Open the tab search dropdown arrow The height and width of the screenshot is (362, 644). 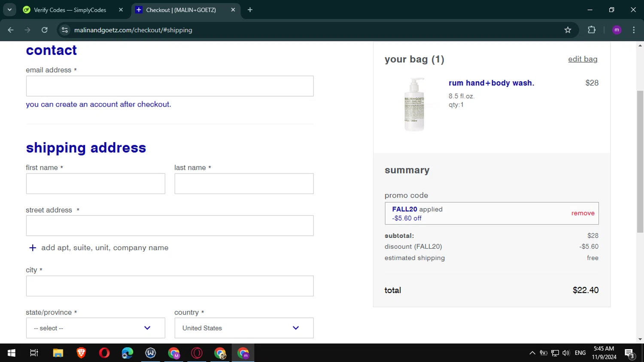[9, 9]
